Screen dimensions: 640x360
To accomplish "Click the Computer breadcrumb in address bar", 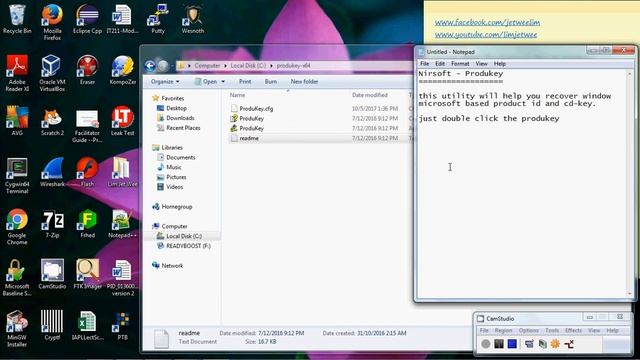I will click(x=207, y=66).
